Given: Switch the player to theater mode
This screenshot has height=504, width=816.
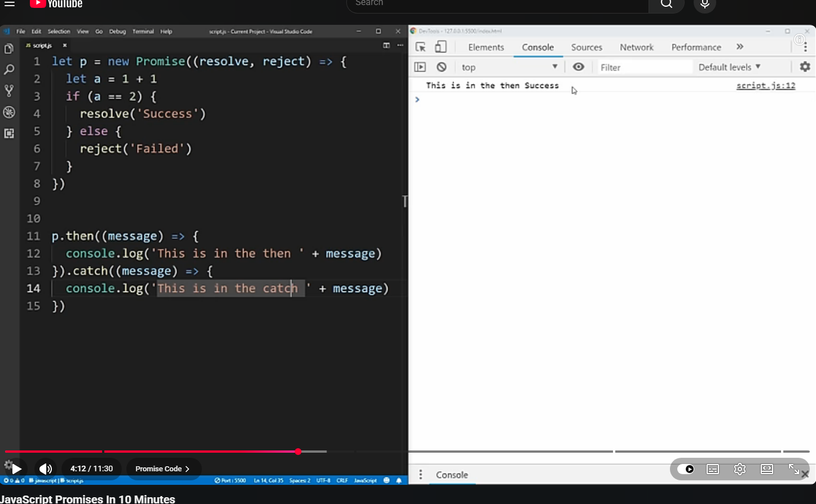Looking at the screenshot, I should (767, 469).
